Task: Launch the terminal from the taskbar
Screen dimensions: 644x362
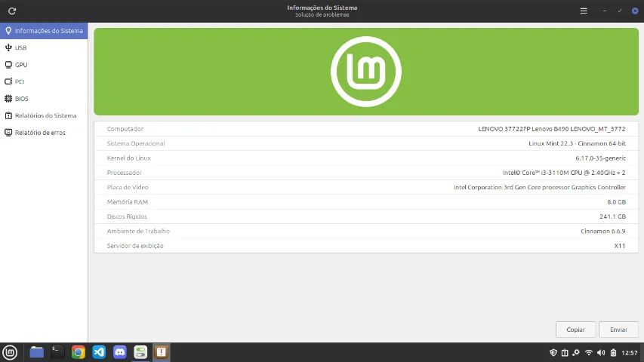Action: pos(57,352)
